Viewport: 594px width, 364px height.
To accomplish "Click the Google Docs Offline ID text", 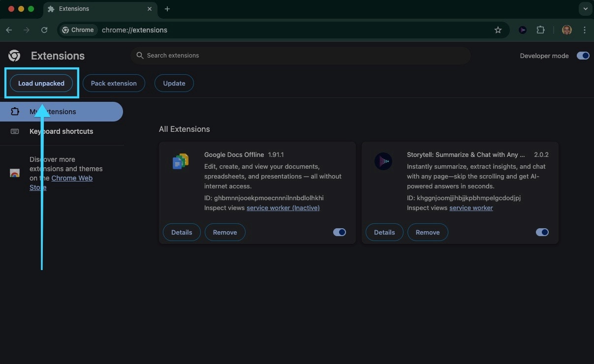I will (x=264, y=198).
